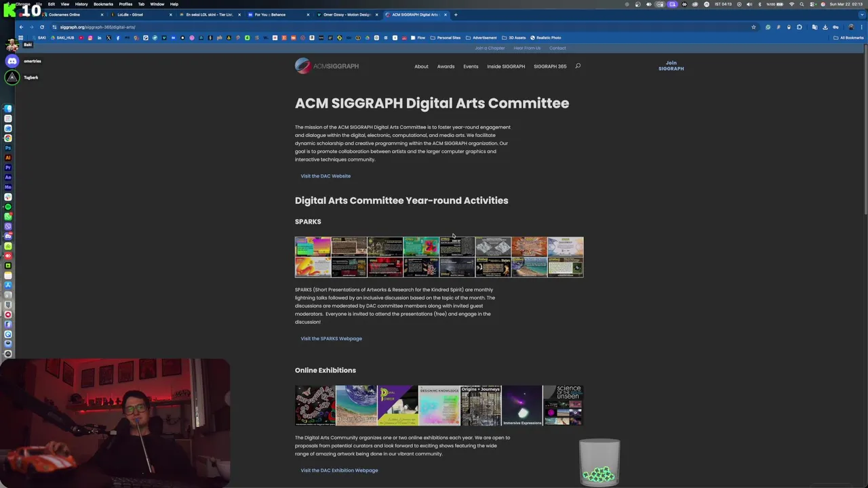Click Visit the SPARKS Webpage link
The image size is (868, 488).
[332, 339]
